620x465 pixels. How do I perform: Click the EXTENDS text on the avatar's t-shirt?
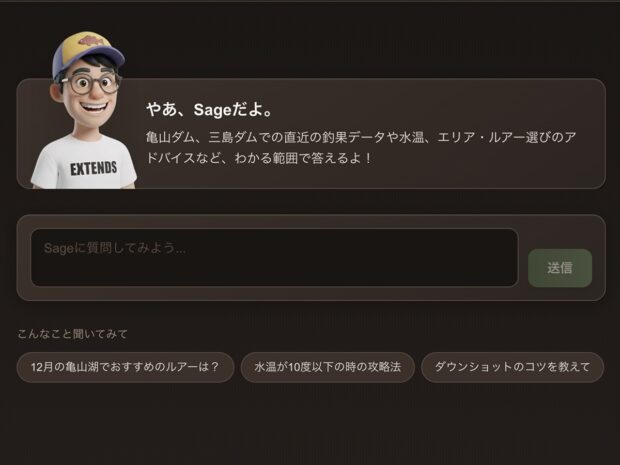[x=94, y=168]
